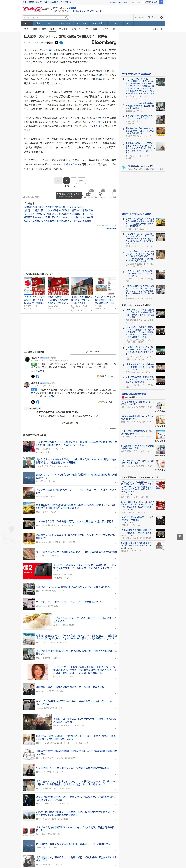This screenshot has width=186, height=868.
Task: Click the blue web search button at top
Action: tap(161, 2)
